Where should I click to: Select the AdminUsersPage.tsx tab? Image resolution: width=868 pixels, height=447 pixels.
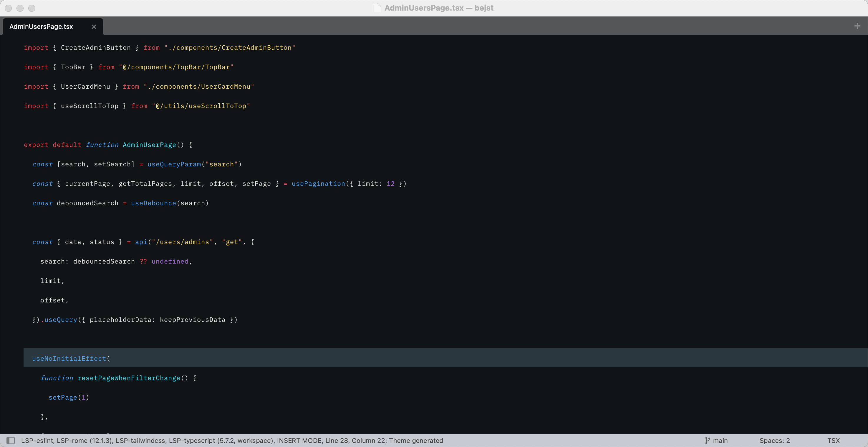[53, 27]
